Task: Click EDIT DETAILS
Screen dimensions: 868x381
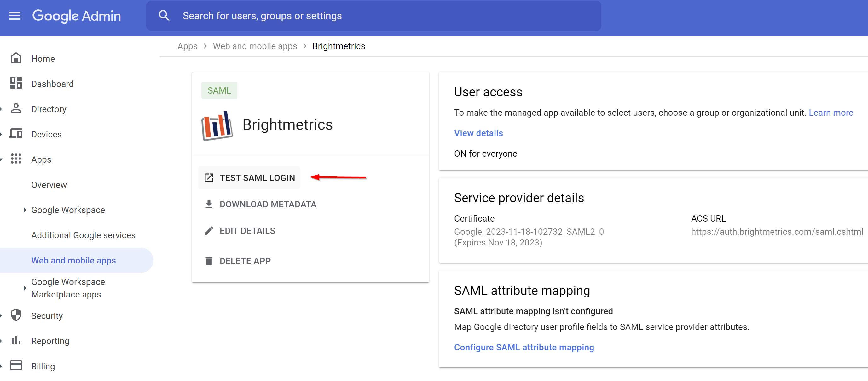Action: point(240,231)
